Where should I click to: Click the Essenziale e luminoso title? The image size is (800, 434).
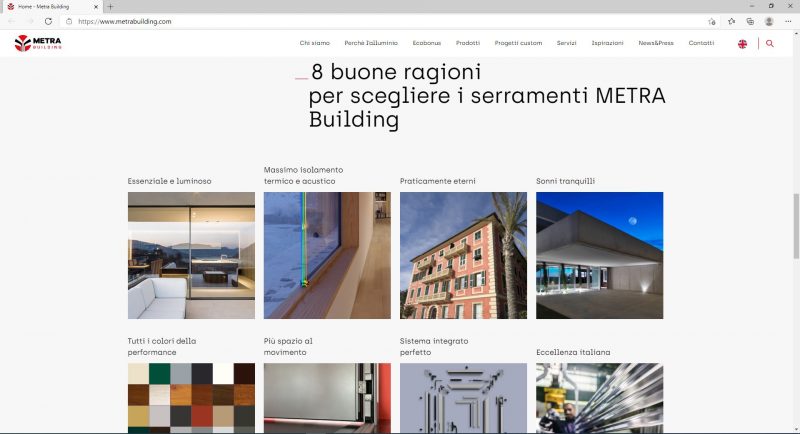point(169,181)
